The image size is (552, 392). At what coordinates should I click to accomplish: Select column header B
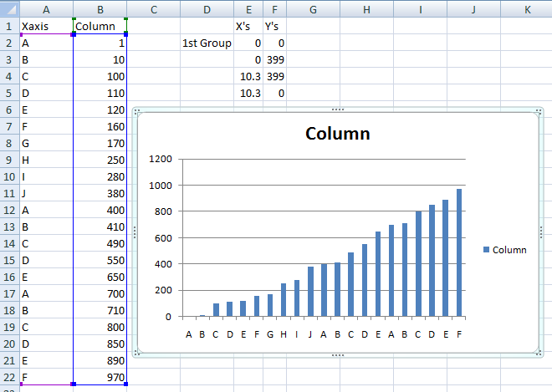pos(100,9)
